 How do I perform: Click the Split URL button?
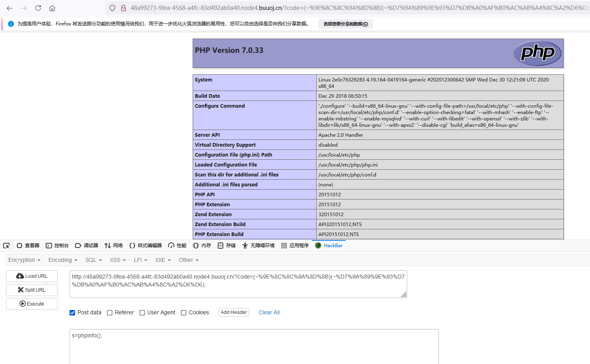pos(32,290)
